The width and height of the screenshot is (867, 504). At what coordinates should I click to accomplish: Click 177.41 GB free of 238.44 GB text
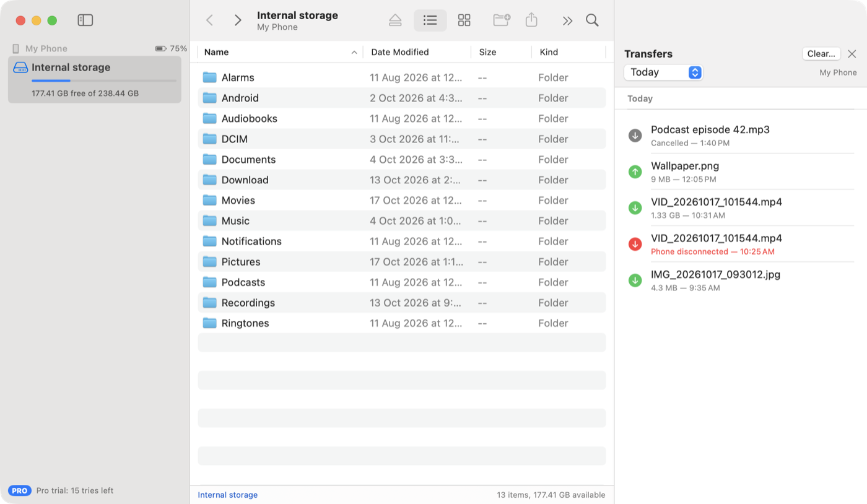[85, 93]
